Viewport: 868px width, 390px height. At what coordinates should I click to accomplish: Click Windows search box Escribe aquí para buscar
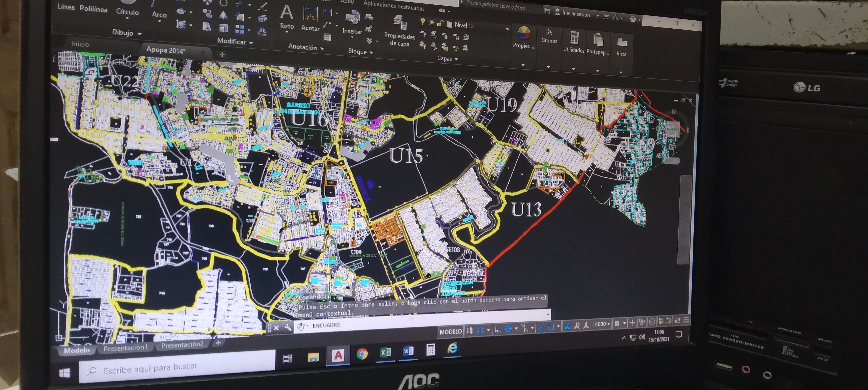[x=177, y=366]
